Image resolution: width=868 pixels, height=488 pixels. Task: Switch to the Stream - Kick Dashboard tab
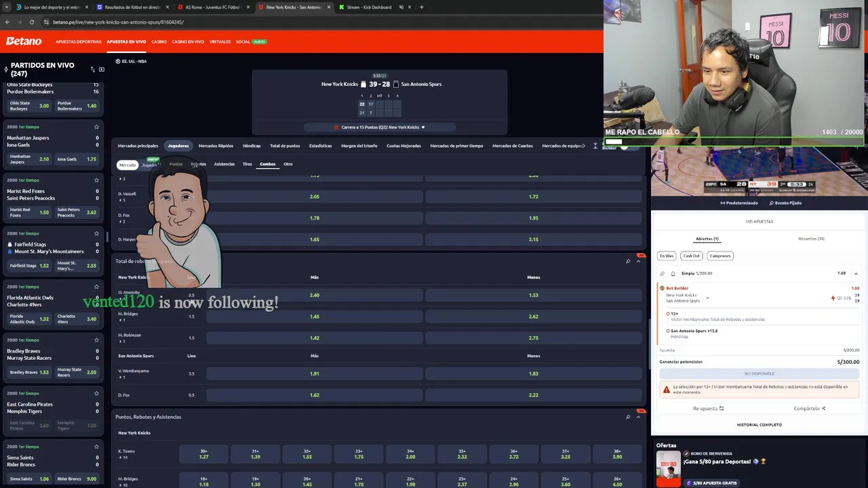click(x=369, y=7)
